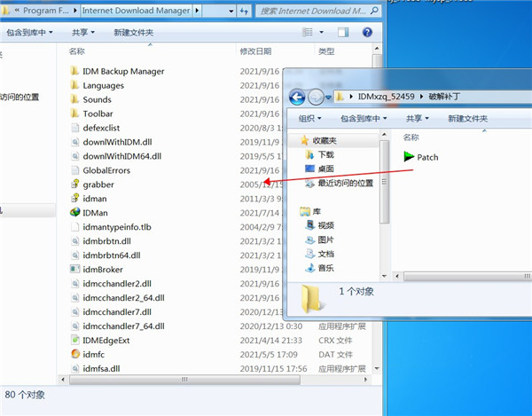
Task: Click 新建文件夹 in the left window
Action: point(133,32)
